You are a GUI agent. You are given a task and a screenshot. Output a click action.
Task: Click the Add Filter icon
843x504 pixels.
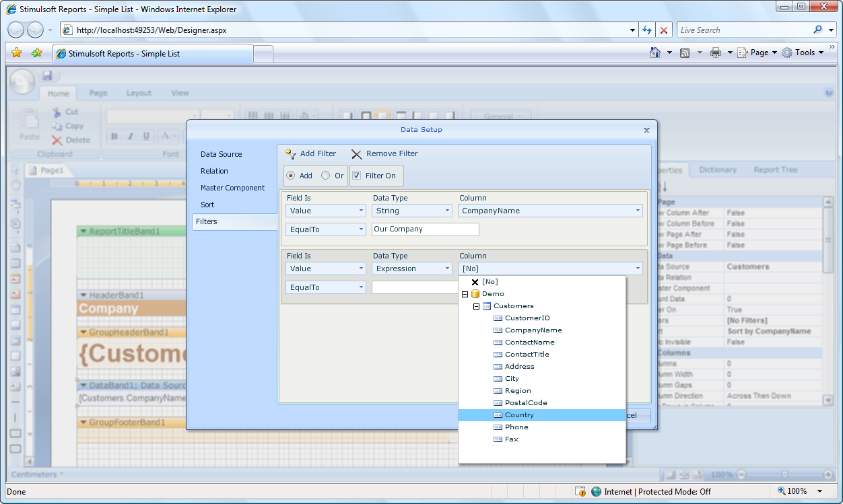point(291,154)
